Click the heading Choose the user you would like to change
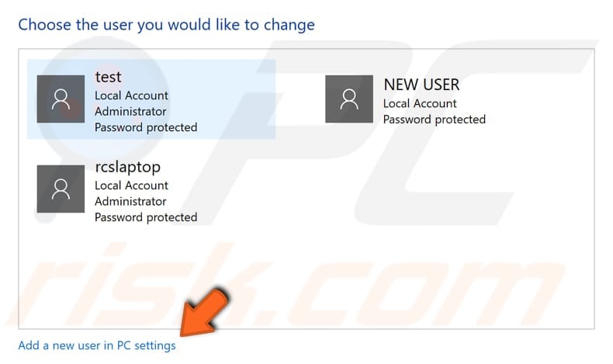The height and width of the screenshot is (364, 613). pyautogui.click(x=167, y=25)
